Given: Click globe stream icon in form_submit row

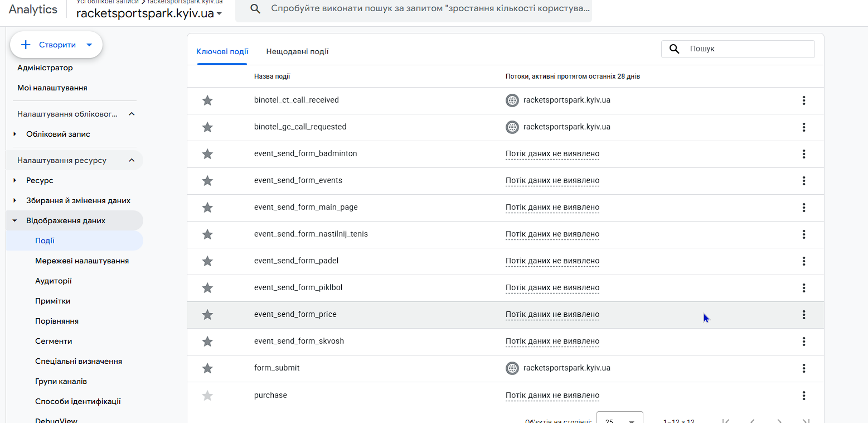Looking at the screenshot, I should 512,368.
